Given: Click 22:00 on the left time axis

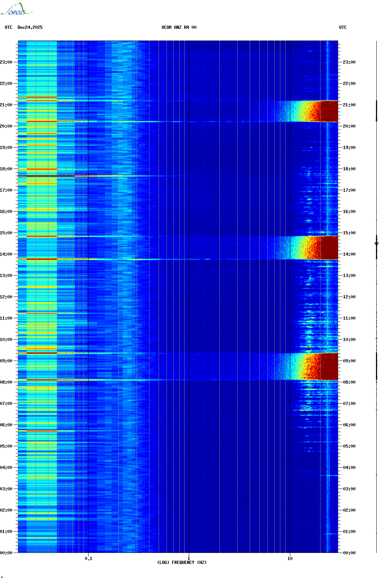Looking at the screenshot, I should (6, 84).
